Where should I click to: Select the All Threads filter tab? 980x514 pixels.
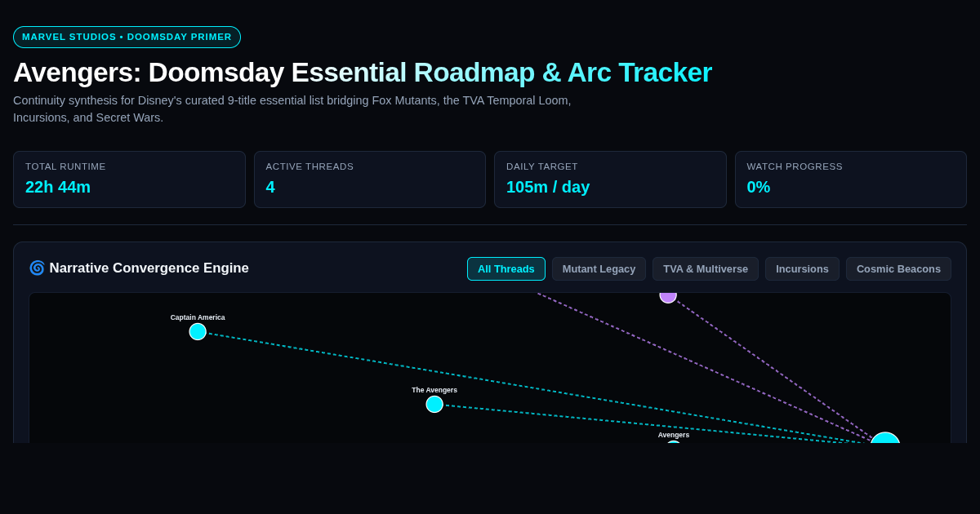506,268
